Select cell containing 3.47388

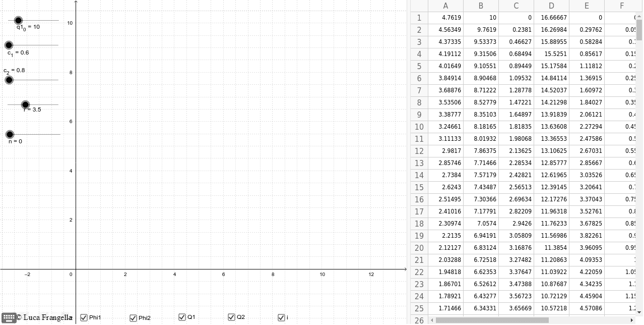[516, 284]
